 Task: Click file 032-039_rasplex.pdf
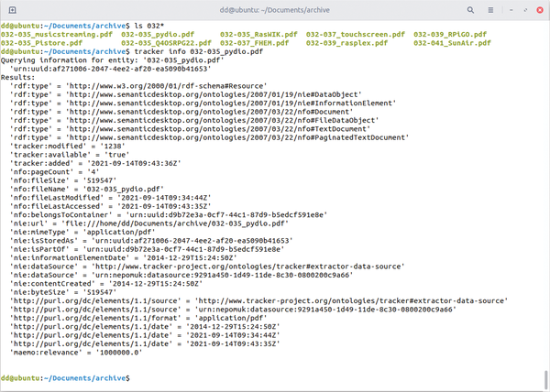[346, 43]
